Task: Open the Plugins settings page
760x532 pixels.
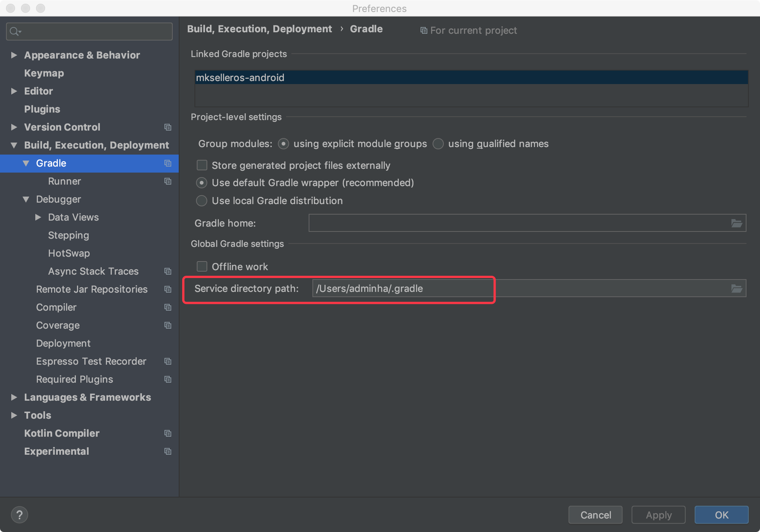Action: pos(42,109)
